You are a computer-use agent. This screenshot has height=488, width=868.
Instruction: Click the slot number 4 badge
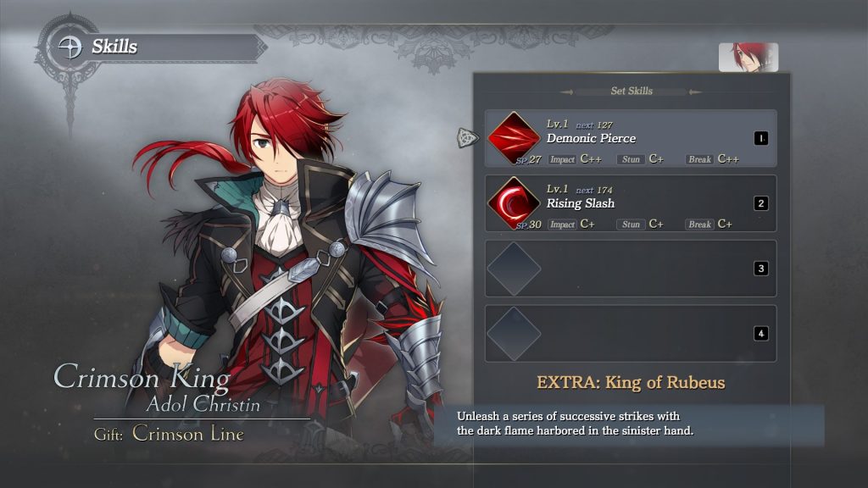761,334
